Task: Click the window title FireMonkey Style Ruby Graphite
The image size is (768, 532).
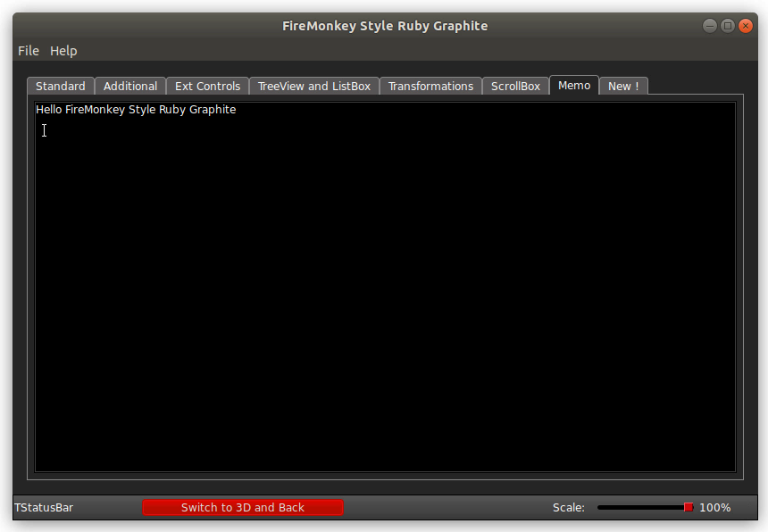Action: pyautogui.click(x=385, y=26)
